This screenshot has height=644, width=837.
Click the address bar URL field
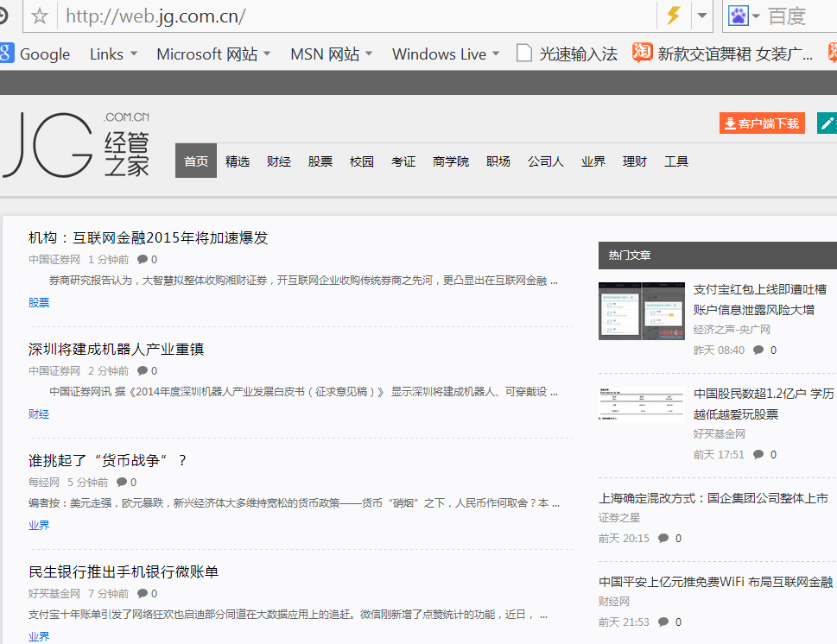click(x=358, y=16)
